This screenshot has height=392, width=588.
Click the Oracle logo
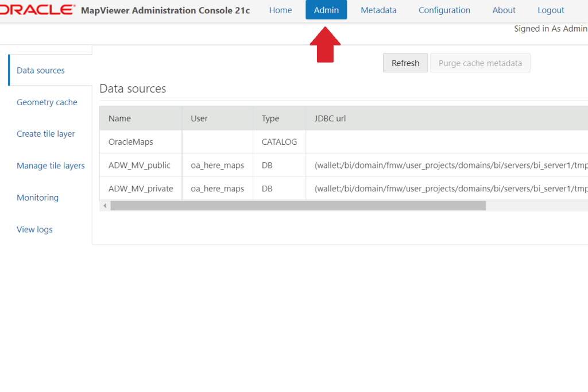point(34,9)
